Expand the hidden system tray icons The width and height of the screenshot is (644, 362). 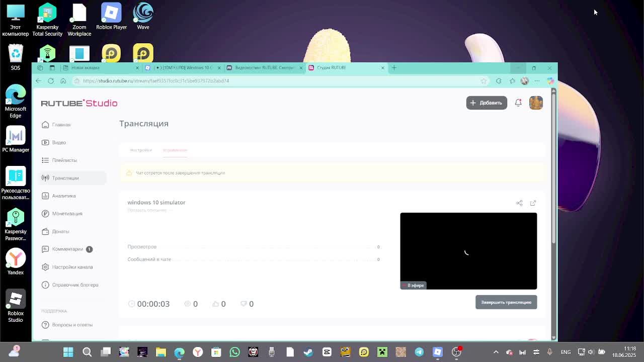pos(496,352)
